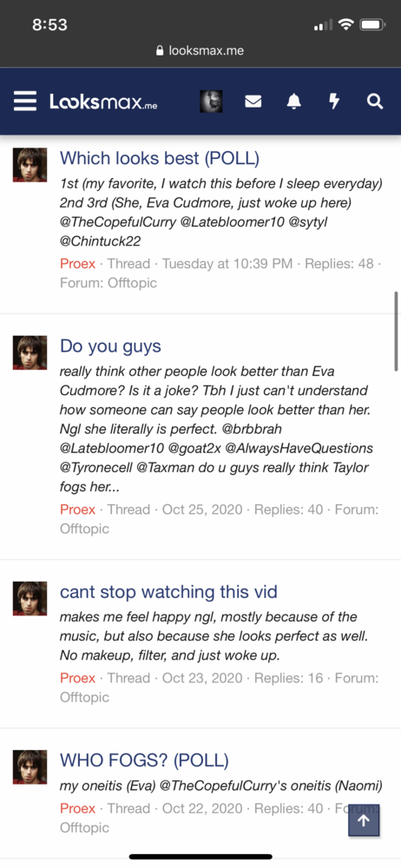Open 'WHO FOGS? (POLL)' thread
Viewport: 401px width, 868px height.
coord(144,760)
